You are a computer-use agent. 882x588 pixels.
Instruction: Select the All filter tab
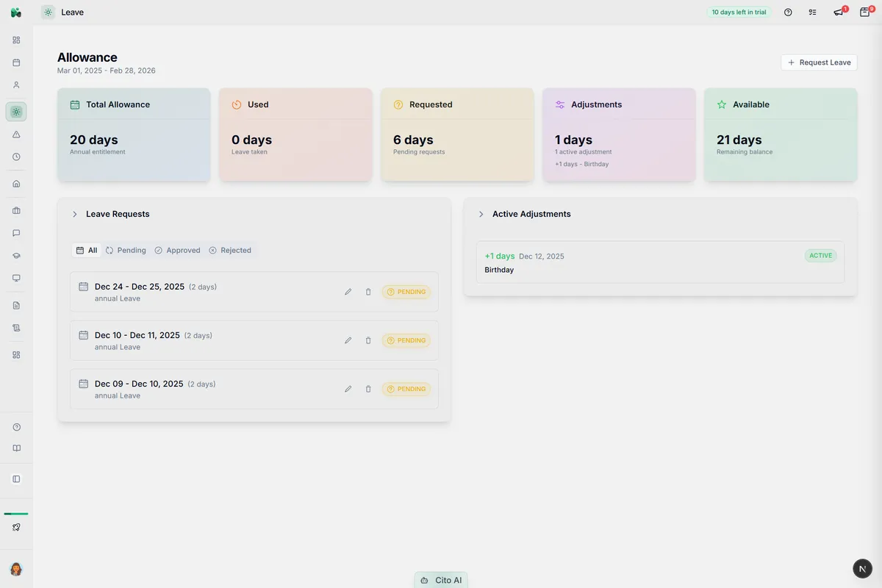pos(87,251)
